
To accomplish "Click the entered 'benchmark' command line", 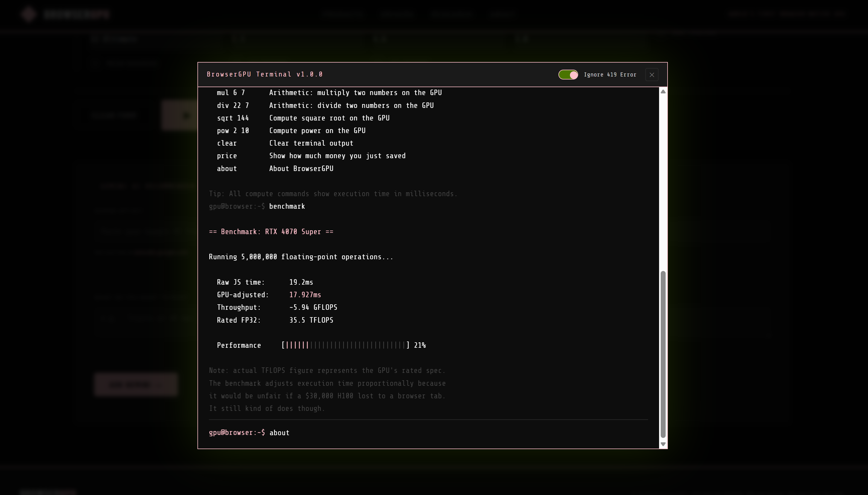I will (x=287, y=206).
